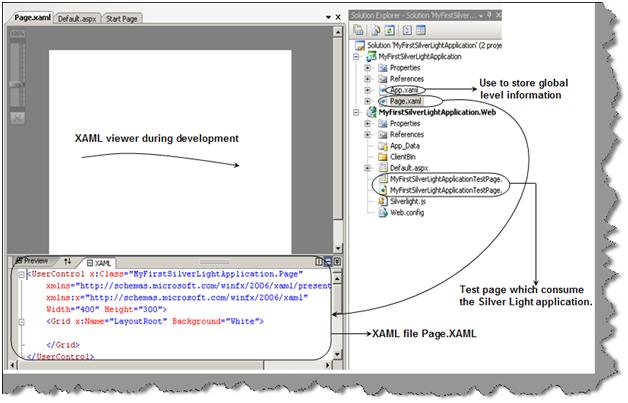Viewport: 628px width, 403px height.
Task: Select the References label under the .Web project
Action: pos(407,135)
